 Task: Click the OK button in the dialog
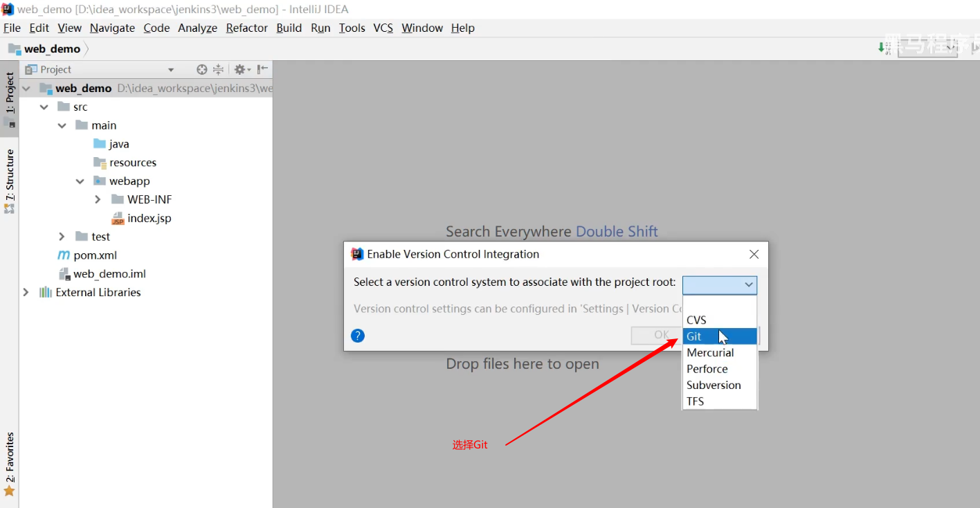(657, 335)
